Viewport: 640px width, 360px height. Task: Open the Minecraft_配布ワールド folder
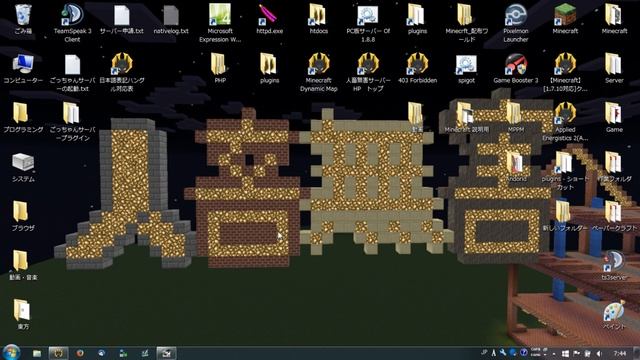click(467, 23)
